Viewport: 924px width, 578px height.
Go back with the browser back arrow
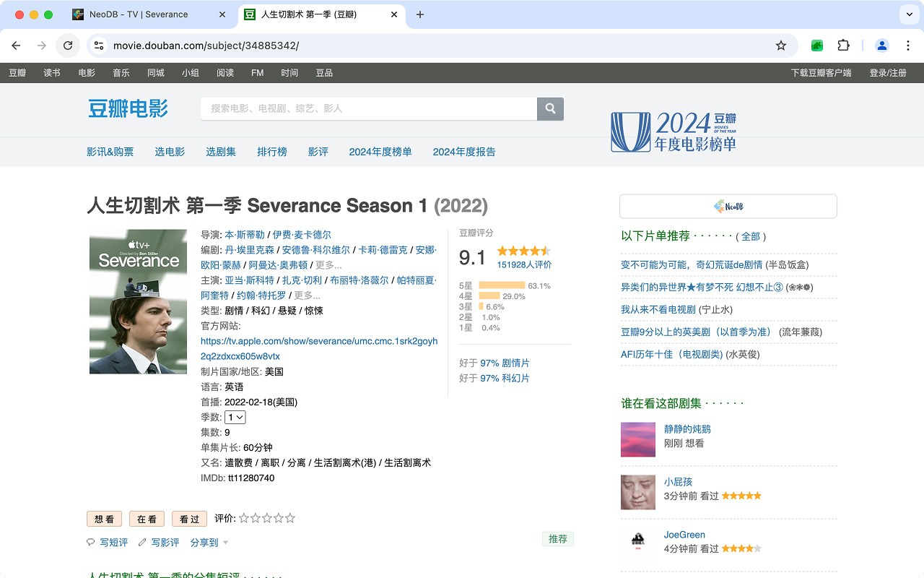16,46
